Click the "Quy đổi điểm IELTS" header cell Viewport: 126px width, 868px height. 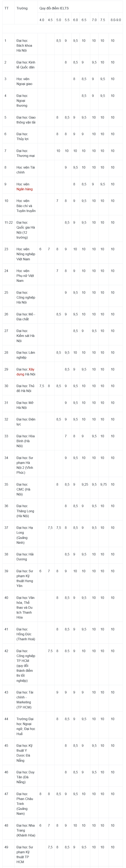pyautogui.click(x=80, y=8)
